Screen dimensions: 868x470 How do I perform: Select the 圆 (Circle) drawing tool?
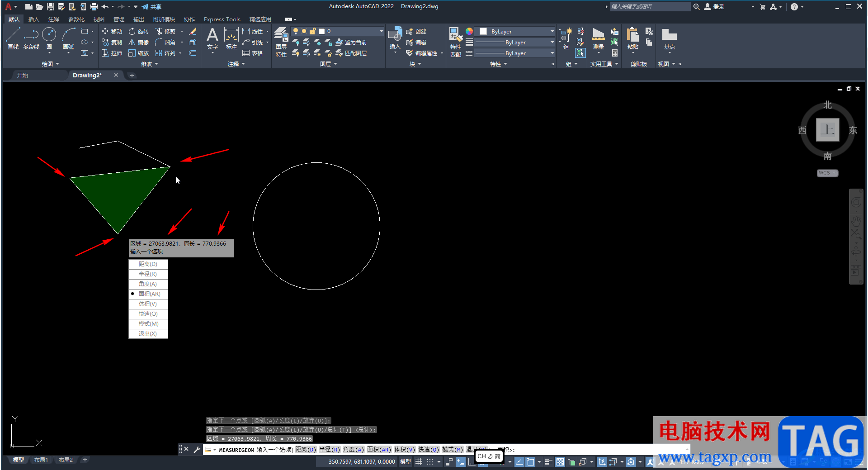pyautogui.click(x=49, y=38)
